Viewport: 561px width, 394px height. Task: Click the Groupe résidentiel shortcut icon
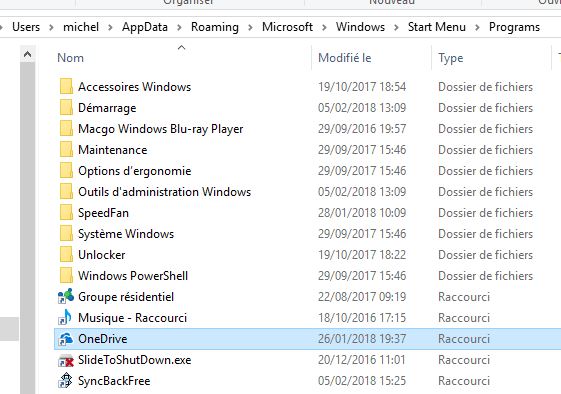pos(66,297)
